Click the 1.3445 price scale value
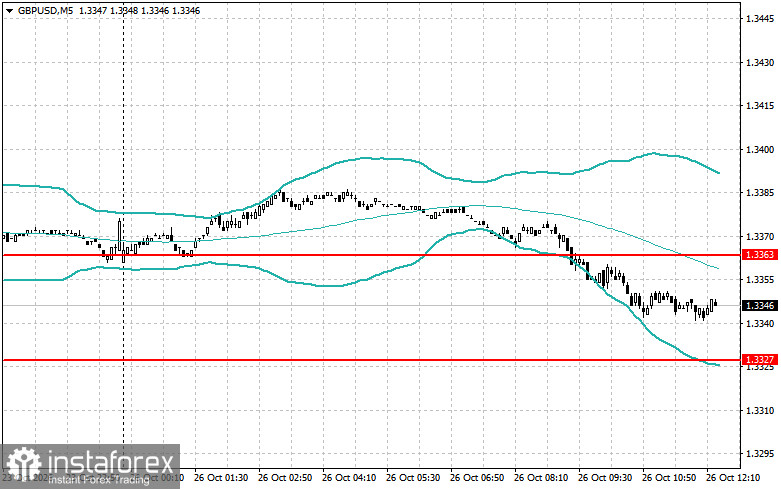This screenshot has width=781, height=489. (760, 19)
